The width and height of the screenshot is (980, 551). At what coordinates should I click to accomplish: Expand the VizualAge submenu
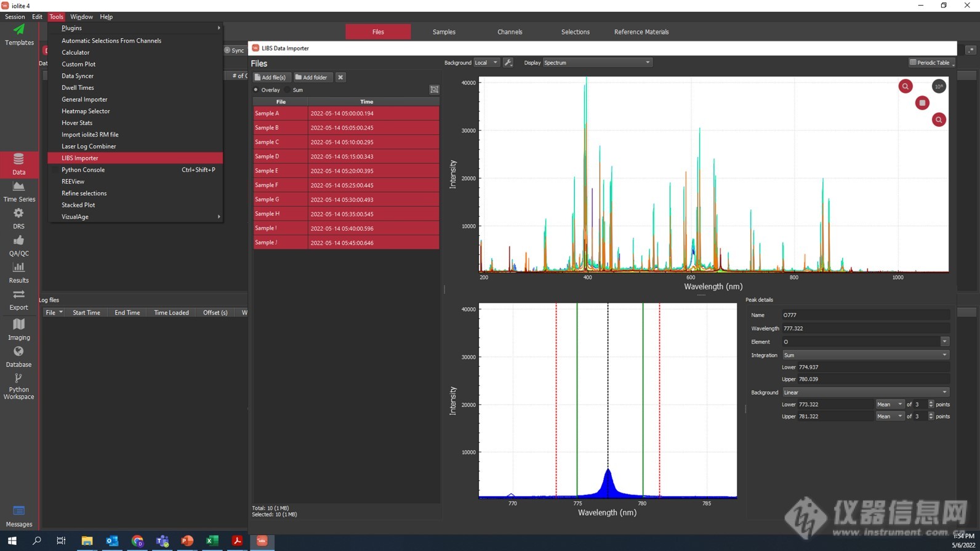(x=135, y=217)
